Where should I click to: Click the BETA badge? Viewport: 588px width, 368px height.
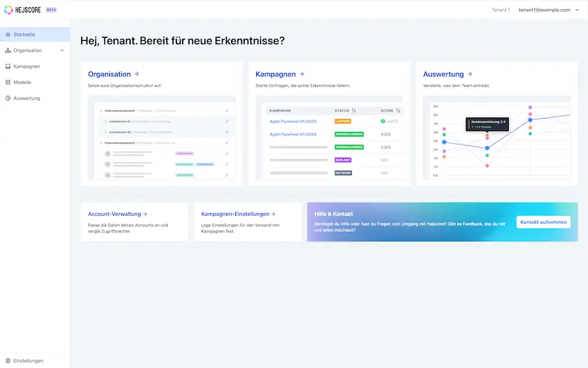[51, 10]
